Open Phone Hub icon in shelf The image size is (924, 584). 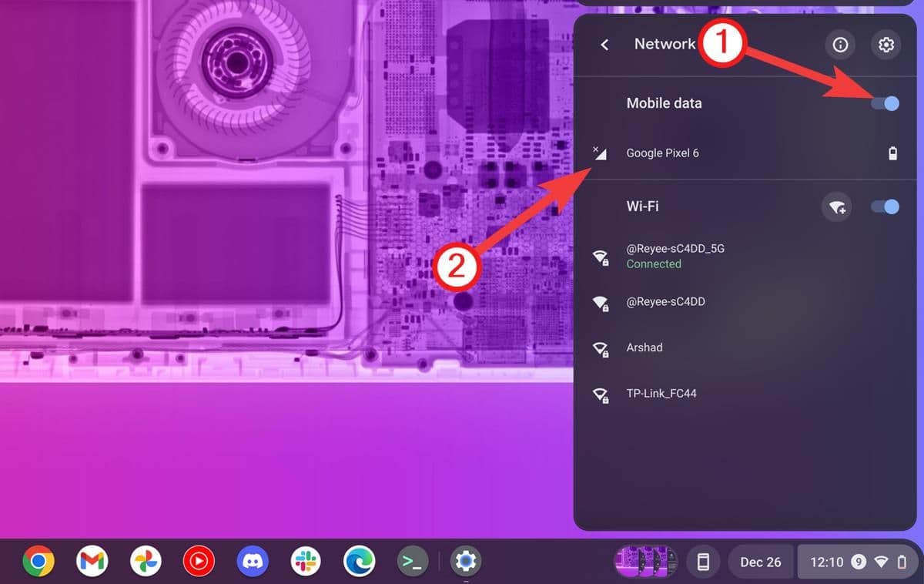click(702, 562)
